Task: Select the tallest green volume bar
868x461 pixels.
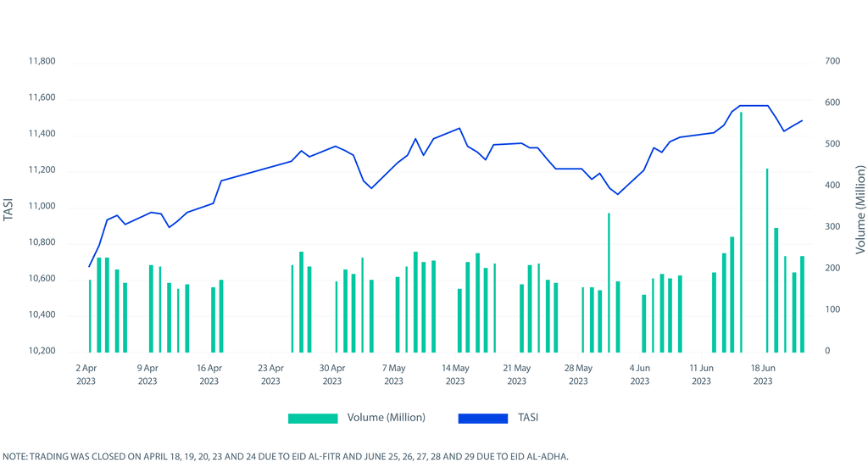Action: [x=741, y=230]
